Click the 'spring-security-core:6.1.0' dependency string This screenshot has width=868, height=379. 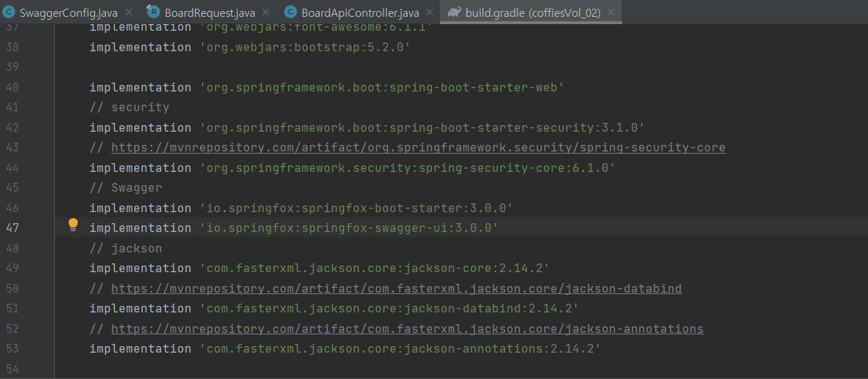point(408,168)
